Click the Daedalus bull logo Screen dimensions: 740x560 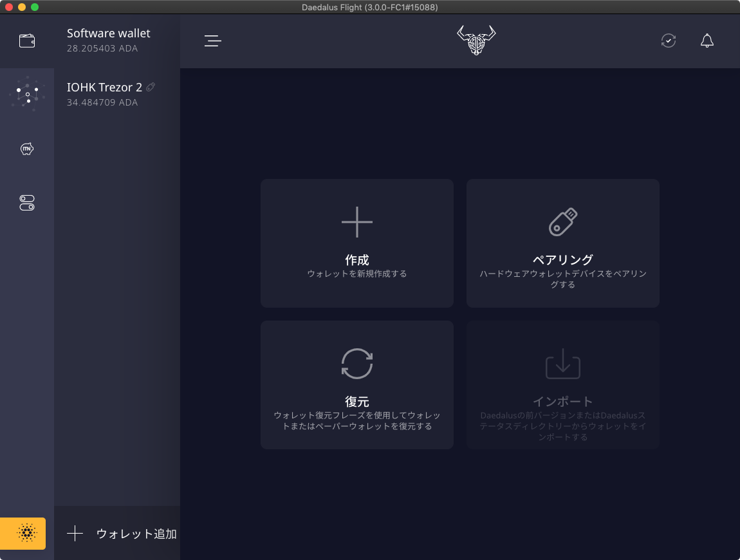click(x=476, y=40)
